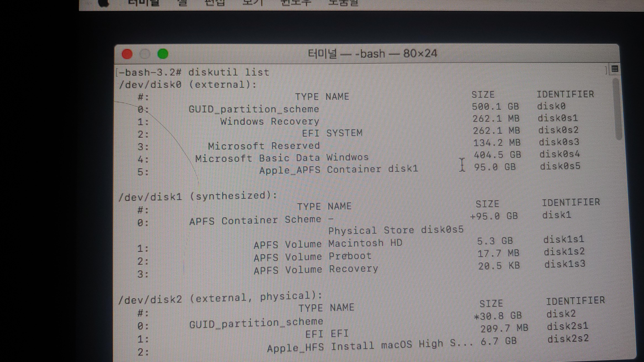Click 'Apple_HFS Install macOS High S...' row
Viewport: 644px width, 362px height.
coord(370,346)
